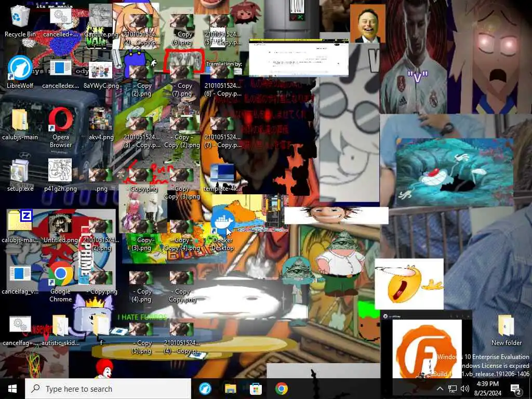Launch Google Chrome desktop shortcut

[60, 282]
